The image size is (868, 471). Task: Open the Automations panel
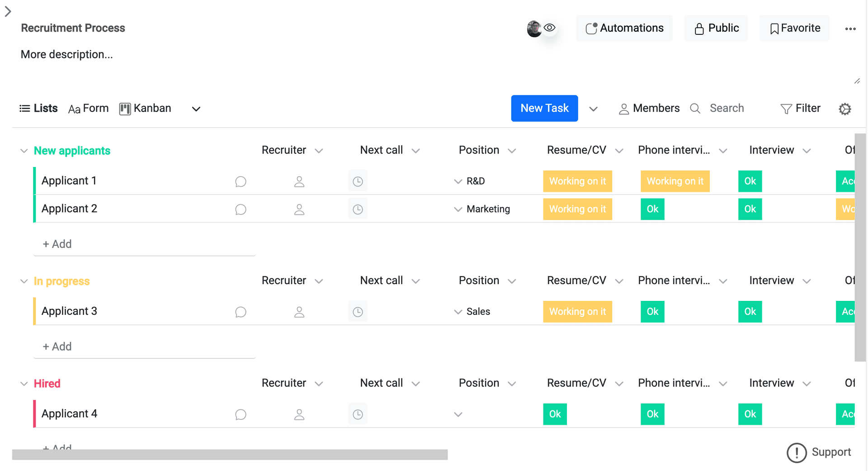(x=624, y=28)
